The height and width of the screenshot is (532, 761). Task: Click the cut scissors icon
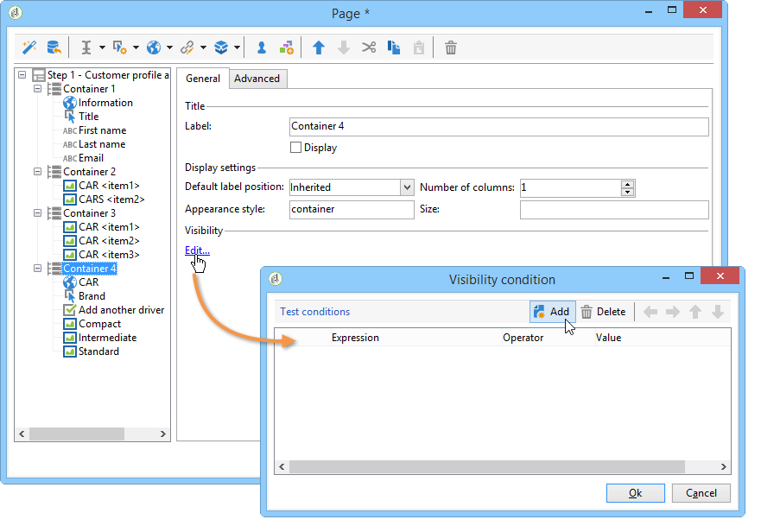369,47
